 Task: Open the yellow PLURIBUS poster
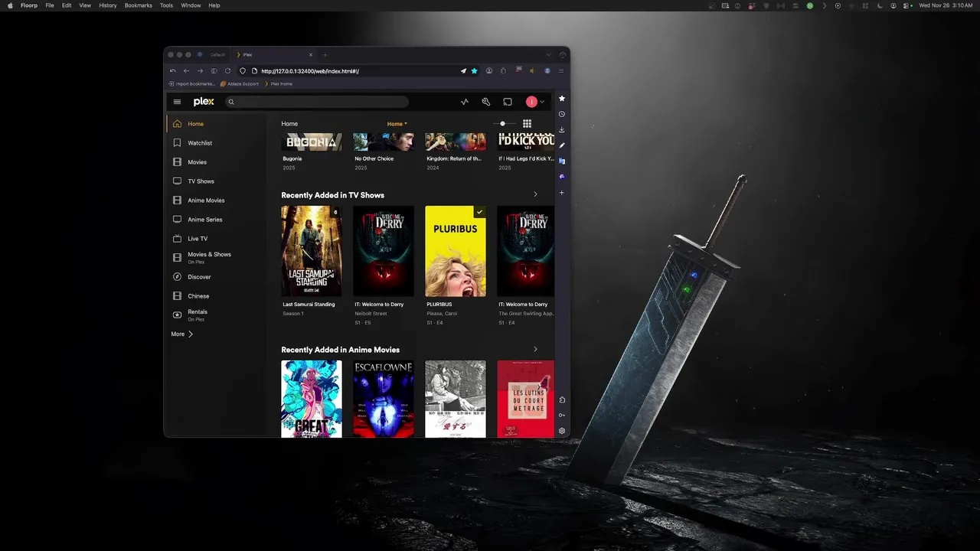tap(456, 251)
